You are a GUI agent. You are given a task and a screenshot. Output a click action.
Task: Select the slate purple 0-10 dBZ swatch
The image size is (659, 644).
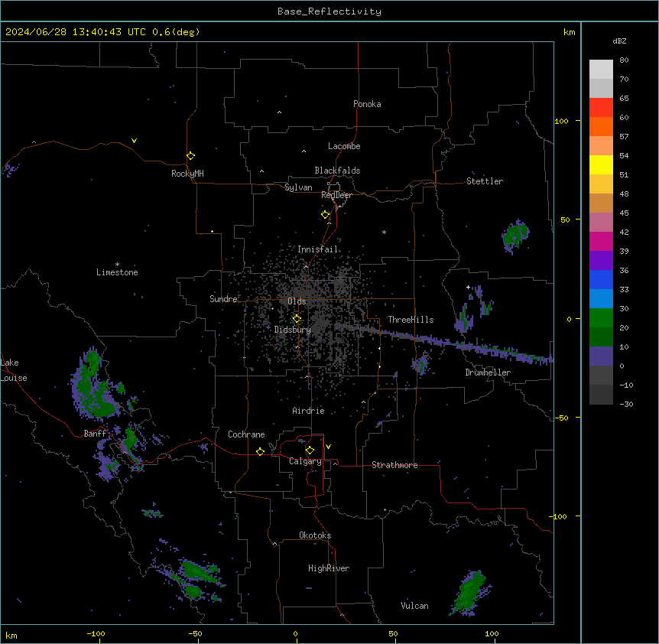601,356
